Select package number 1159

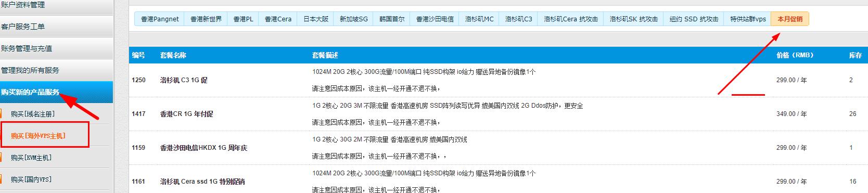tap(138, 148)
